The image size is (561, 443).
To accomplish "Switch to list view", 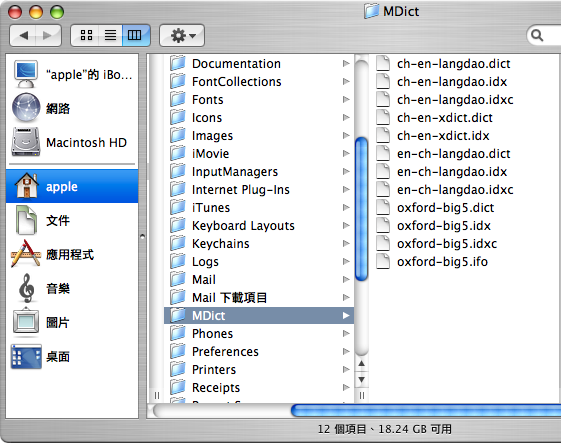I will coord(110,35).
